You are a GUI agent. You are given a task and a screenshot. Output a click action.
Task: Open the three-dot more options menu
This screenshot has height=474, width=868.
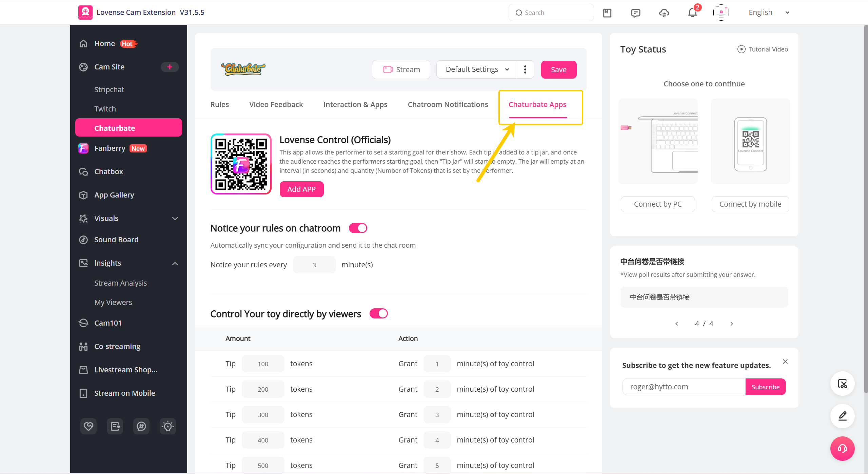pos(525,69)
